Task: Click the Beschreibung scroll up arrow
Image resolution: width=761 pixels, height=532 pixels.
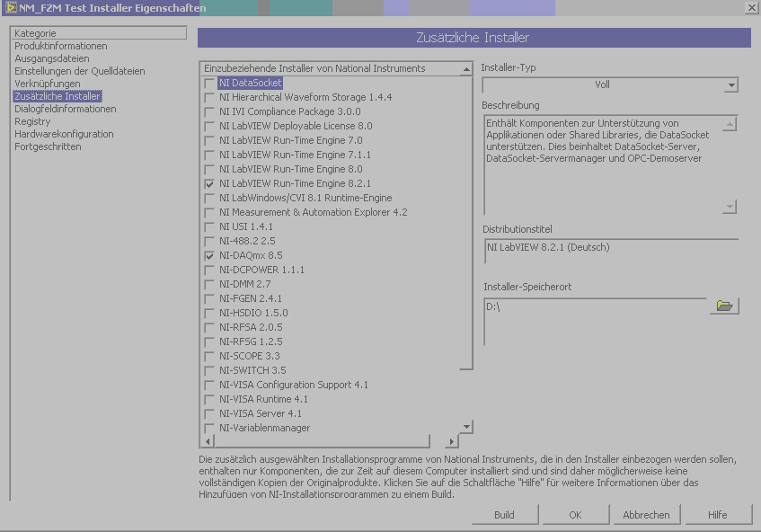Action: (730, 125)
